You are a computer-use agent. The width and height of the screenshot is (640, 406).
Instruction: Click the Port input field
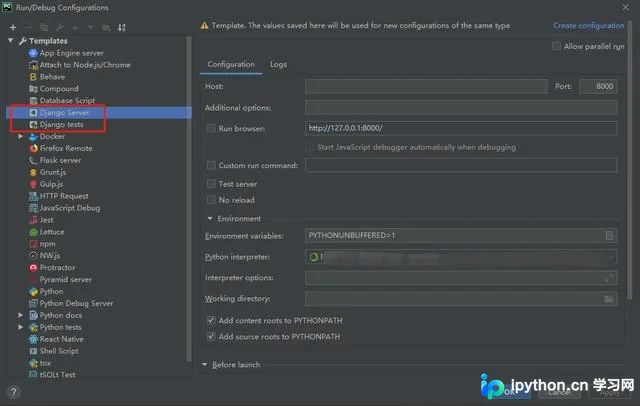pos(598,87)
